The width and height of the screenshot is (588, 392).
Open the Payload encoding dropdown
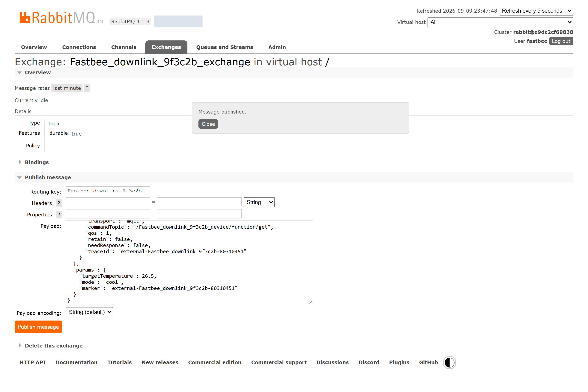click(89, 312)
